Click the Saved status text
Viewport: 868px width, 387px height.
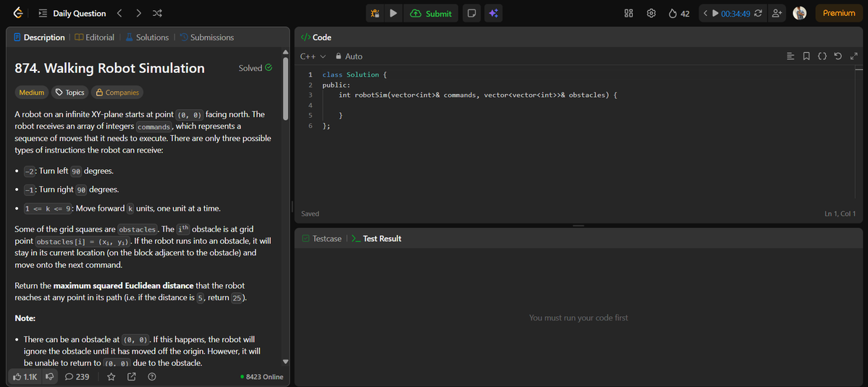[x=310, y=213]
